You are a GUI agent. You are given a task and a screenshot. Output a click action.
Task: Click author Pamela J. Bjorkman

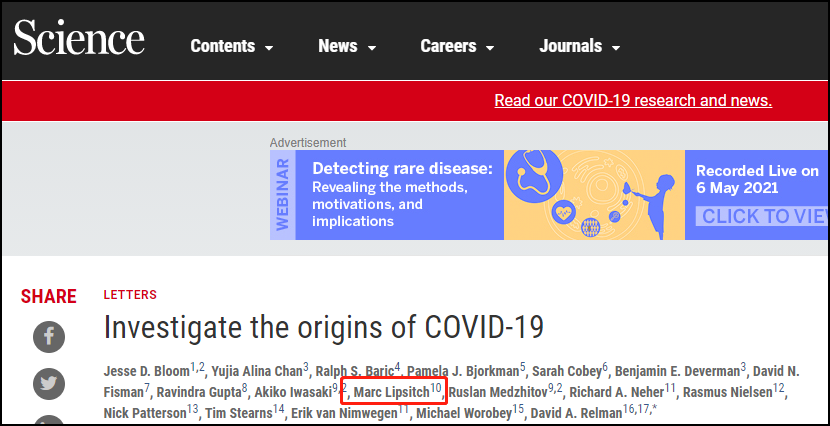(x=463, y=371)
